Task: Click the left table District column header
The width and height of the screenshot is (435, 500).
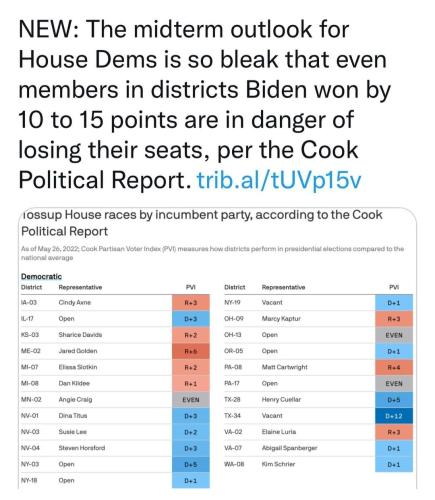Action: [x=31, y=287]
